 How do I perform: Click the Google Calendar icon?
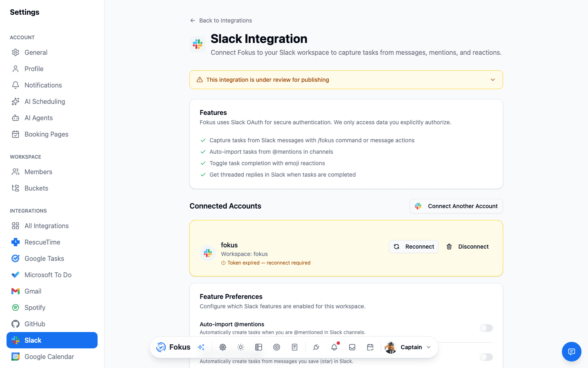(16, 357)
